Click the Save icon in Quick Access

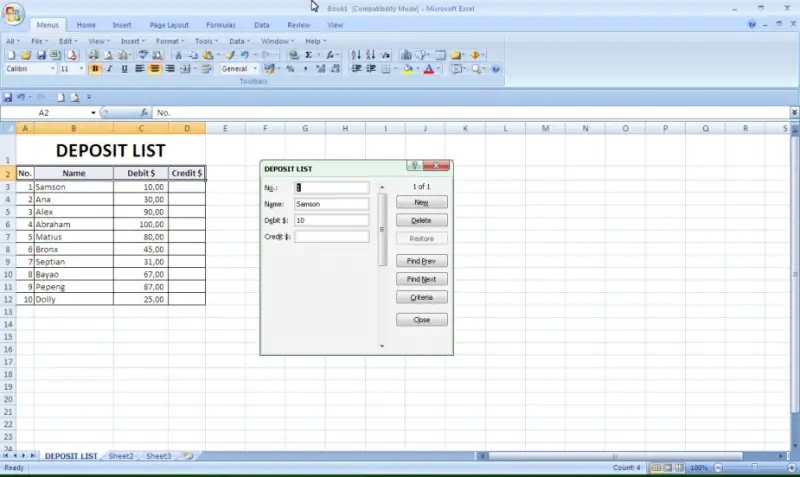pyautogui.click(x=8, y=97)
